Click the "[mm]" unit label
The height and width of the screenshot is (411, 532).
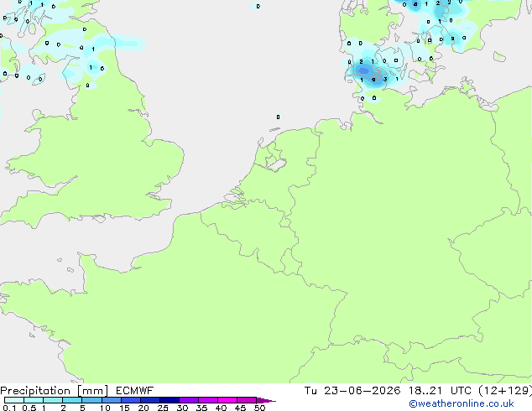(x=92, y=391)
